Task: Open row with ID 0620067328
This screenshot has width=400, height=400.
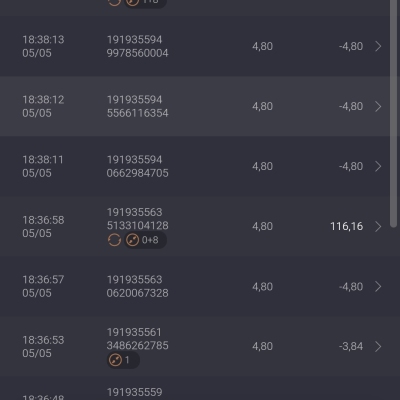Action: [x=200, y=286]
